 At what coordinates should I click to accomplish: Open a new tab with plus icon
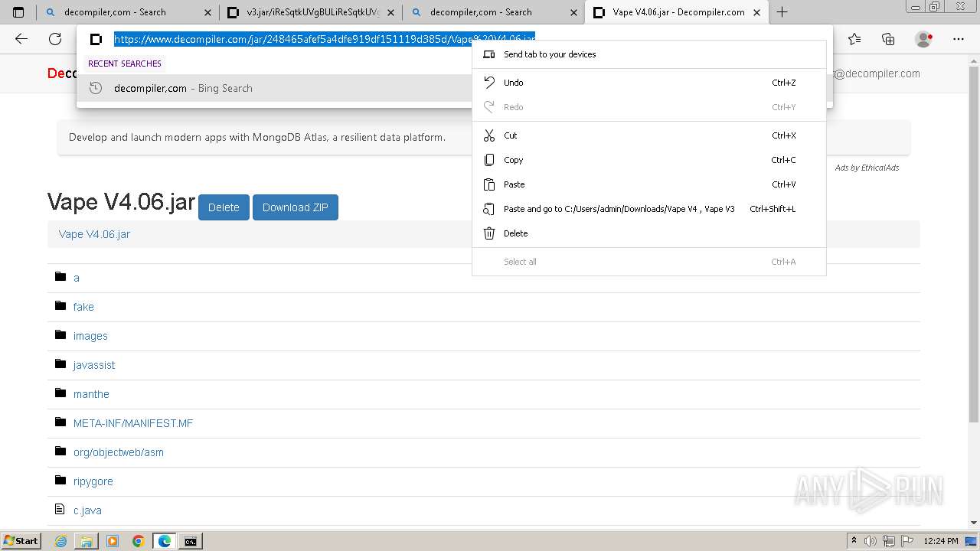pyautogui.click(x=782, y=12)
